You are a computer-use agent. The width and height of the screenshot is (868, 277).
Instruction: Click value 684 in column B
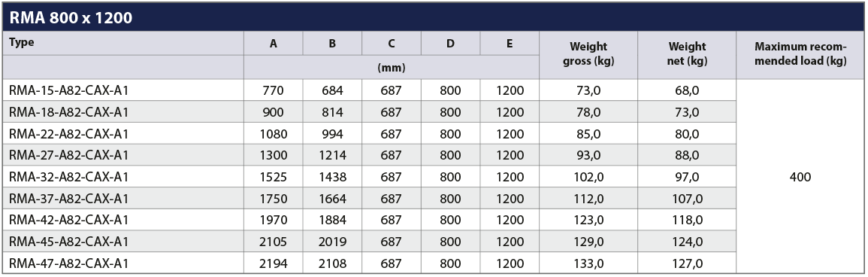[x=332, y=91]
